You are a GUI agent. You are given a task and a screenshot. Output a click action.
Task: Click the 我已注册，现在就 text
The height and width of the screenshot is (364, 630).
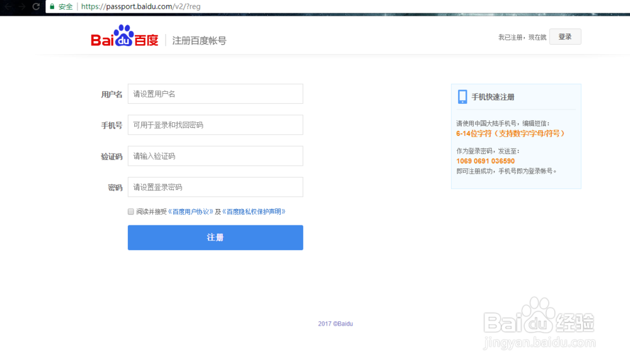[x=522, y=37]
